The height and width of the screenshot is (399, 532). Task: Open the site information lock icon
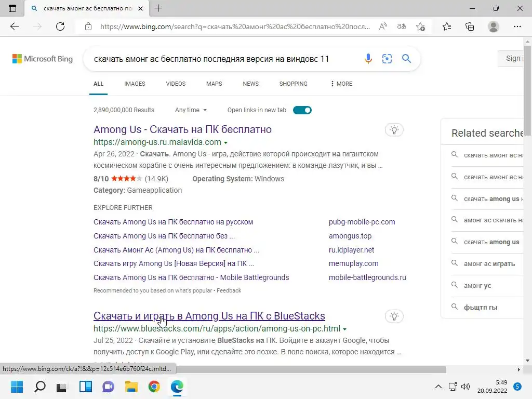tap(88, 26)
